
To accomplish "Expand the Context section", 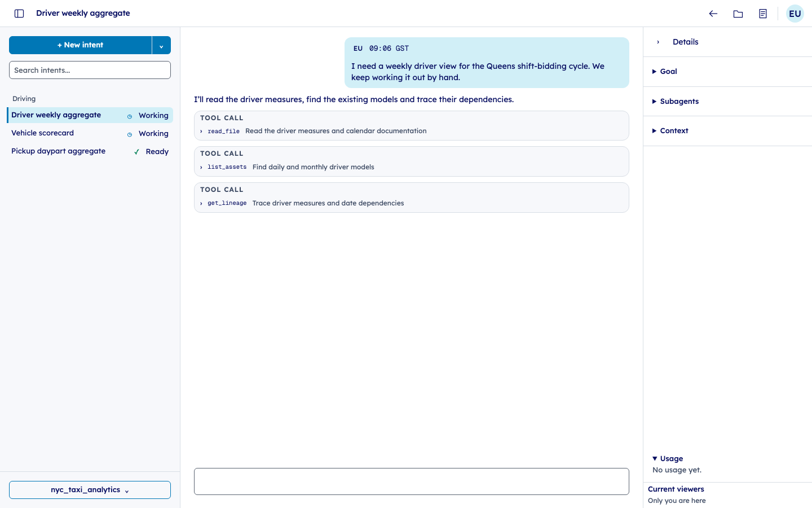I will click(x=670, y=131).
